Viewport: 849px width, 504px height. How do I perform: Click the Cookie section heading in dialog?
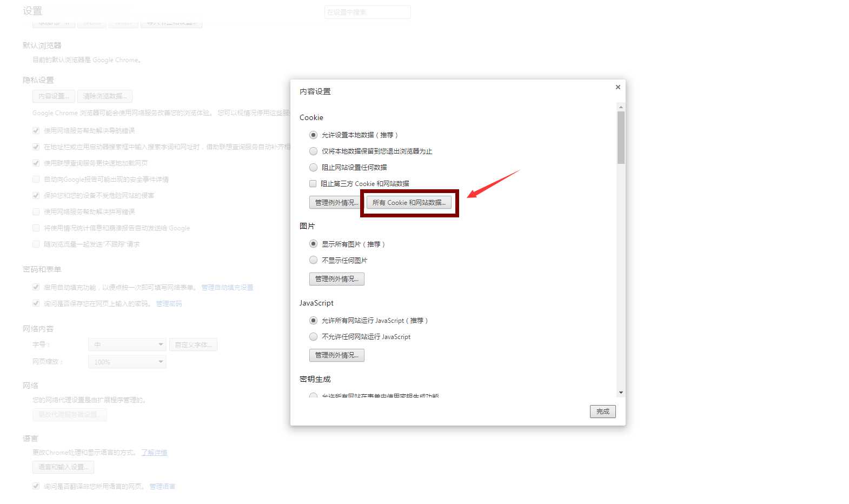click(x=311, y=117)
